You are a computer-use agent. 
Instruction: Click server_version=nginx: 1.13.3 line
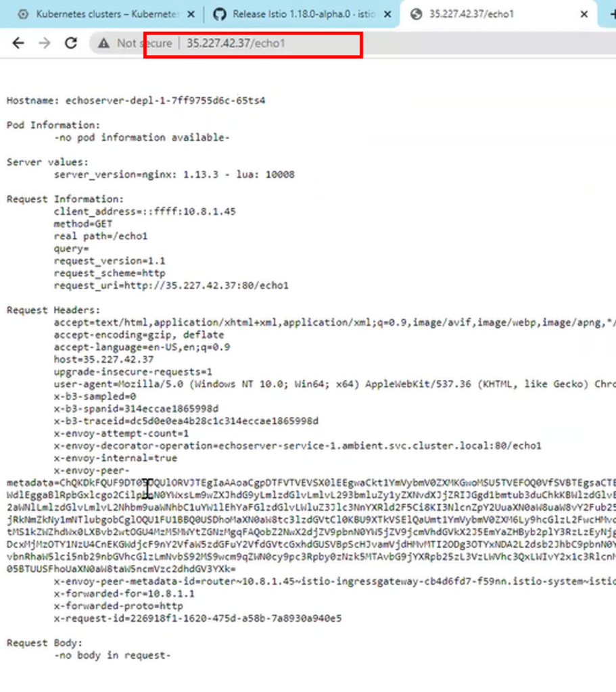tap(174, 175)
